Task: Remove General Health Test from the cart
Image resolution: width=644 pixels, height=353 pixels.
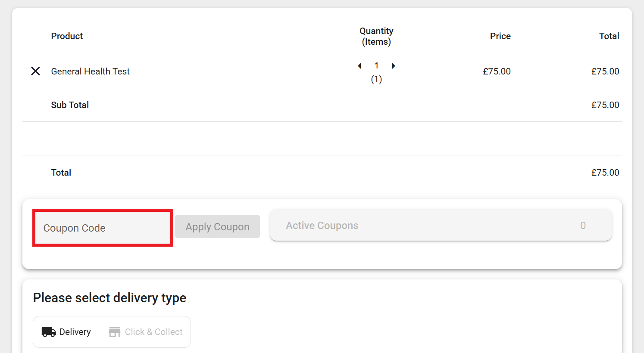Action: [35, 71]
